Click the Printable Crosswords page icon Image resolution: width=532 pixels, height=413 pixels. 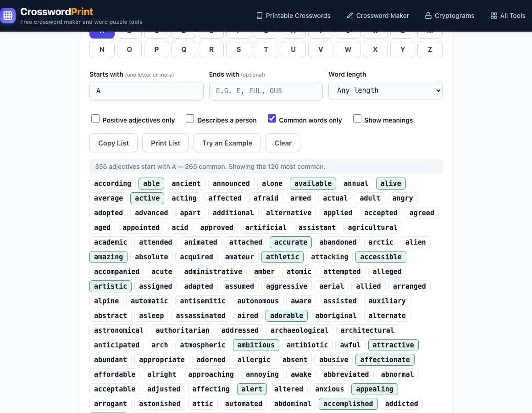[260, 16]
